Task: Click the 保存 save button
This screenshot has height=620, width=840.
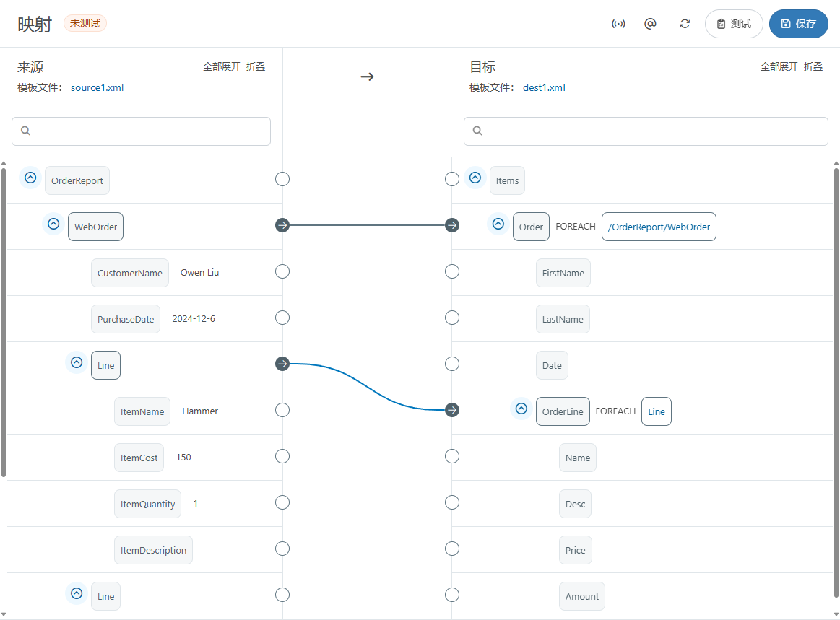Action: [798, 24]
